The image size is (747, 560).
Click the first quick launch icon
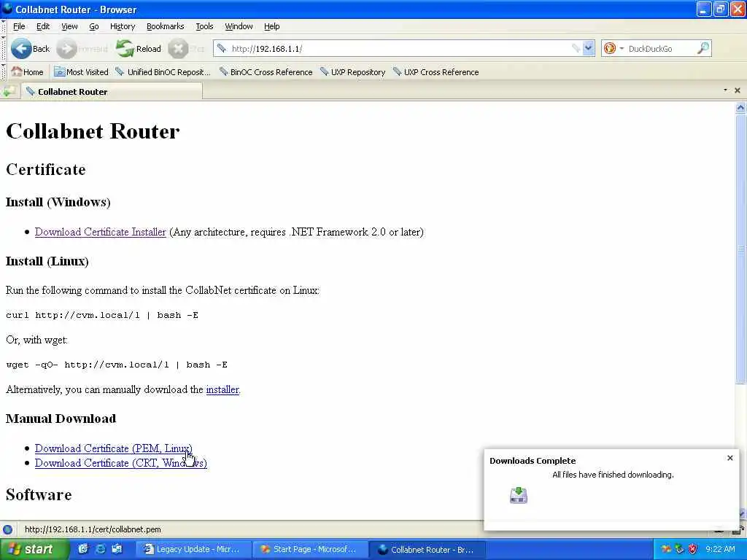pos(83,549)
